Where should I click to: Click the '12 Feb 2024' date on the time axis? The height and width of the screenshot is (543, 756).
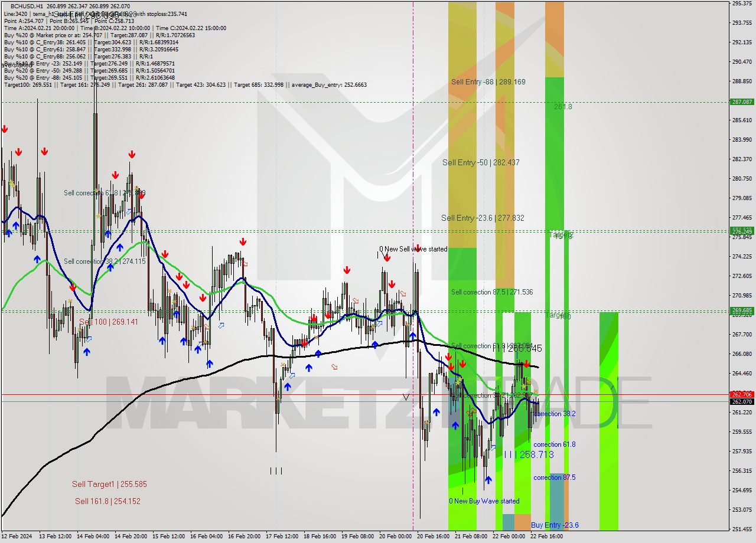tap(17, 537)
